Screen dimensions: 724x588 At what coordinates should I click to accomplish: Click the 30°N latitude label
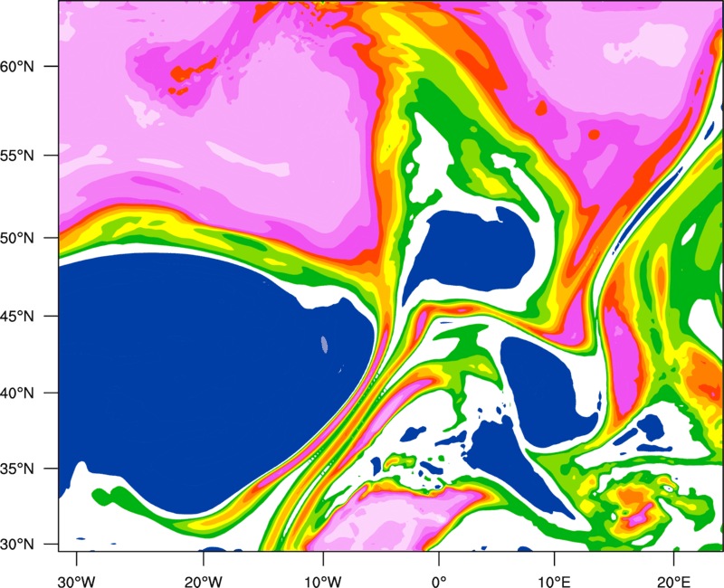(17, 545)
